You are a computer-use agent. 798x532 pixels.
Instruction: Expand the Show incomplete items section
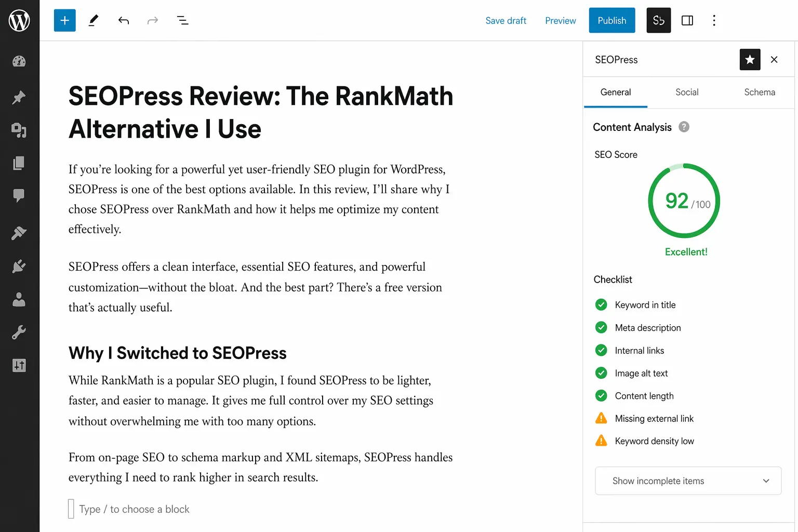pos(688,481)
